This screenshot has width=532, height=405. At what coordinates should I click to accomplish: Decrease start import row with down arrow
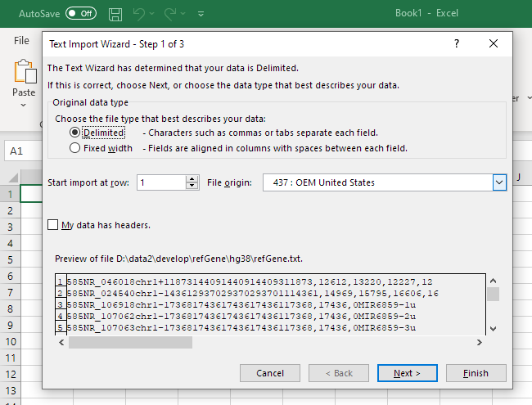[x=192, y=187]
